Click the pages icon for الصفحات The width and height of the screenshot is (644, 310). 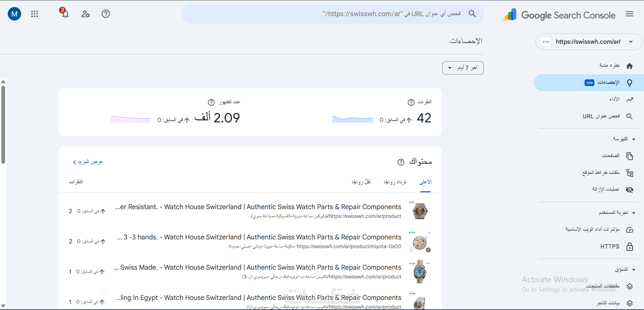click(630, 156)
